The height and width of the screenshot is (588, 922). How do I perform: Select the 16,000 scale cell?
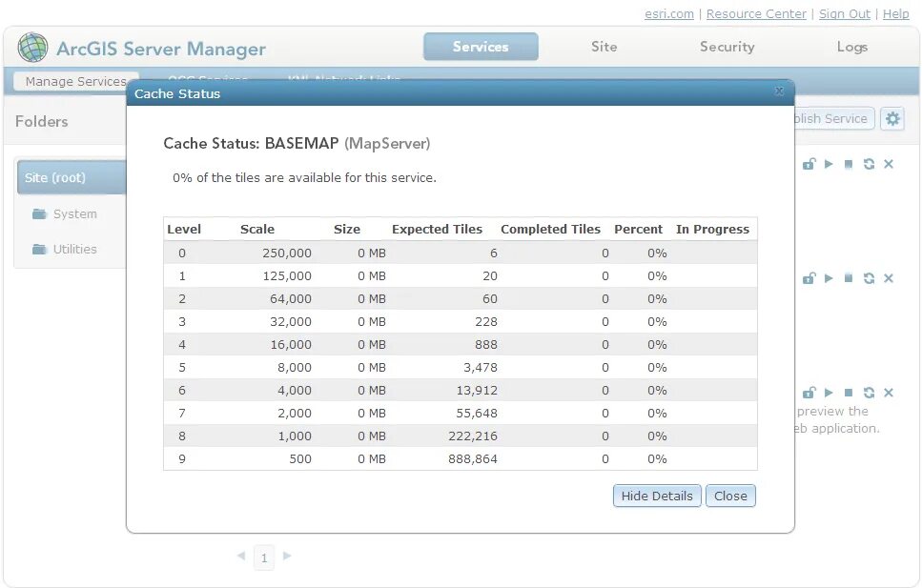[291, 345]
